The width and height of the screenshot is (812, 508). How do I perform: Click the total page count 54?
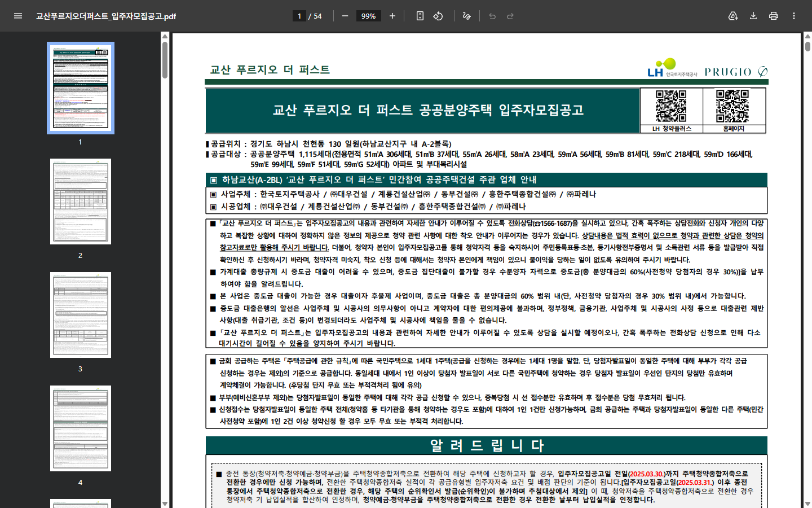click(x=317, y=16)
